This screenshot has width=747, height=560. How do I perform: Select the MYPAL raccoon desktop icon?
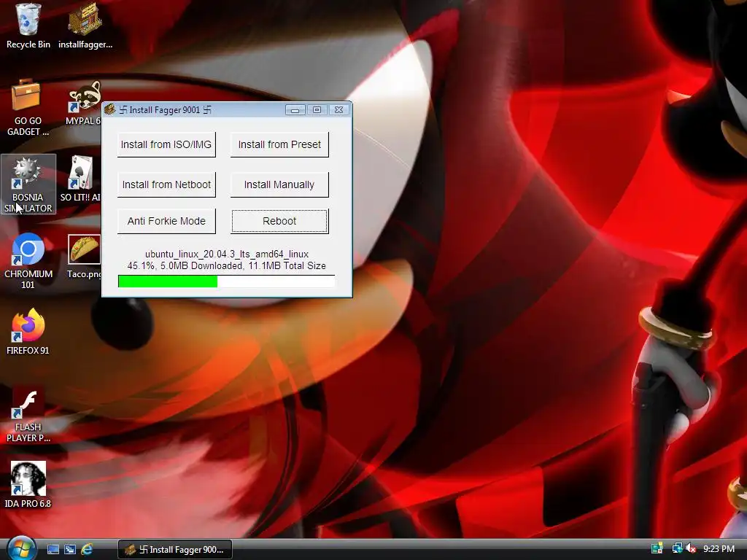point(84,103)
